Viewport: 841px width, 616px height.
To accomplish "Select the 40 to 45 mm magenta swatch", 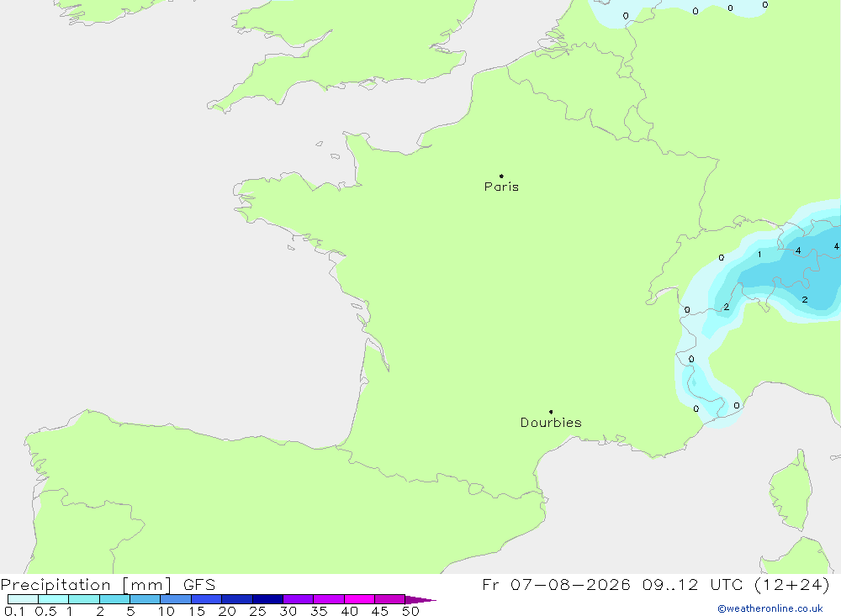I will (359, 599).
